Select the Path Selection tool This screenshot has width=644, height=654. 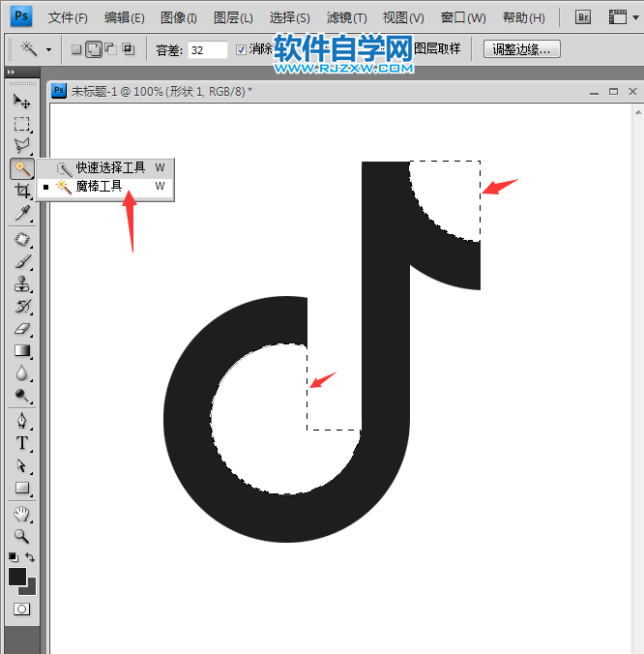pyautogui.click(x=21, y=465)
